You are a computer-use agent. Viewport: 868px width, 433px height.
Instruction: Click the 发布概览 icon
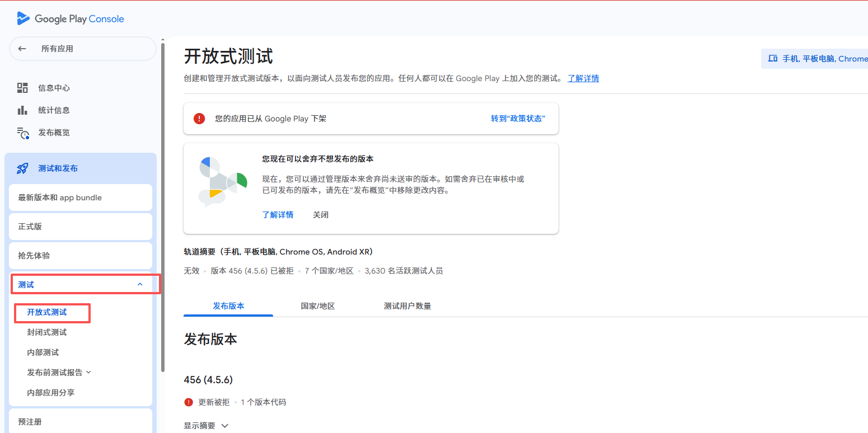pyautogui.click(x=23, y=133)
